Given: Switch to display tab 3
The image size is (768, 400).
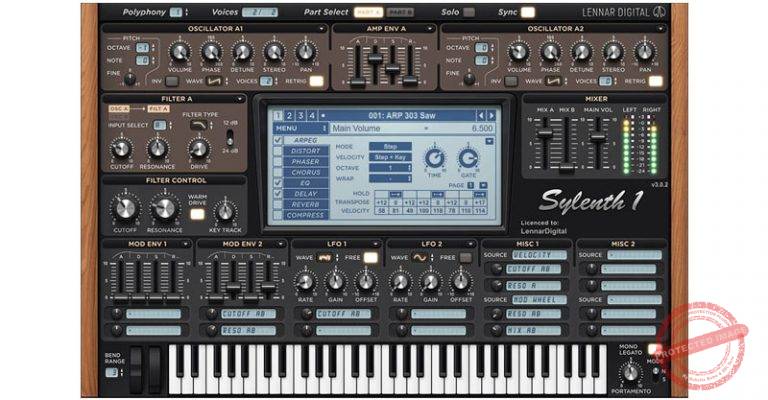Looking at the screenshot, I should point(301,116).
